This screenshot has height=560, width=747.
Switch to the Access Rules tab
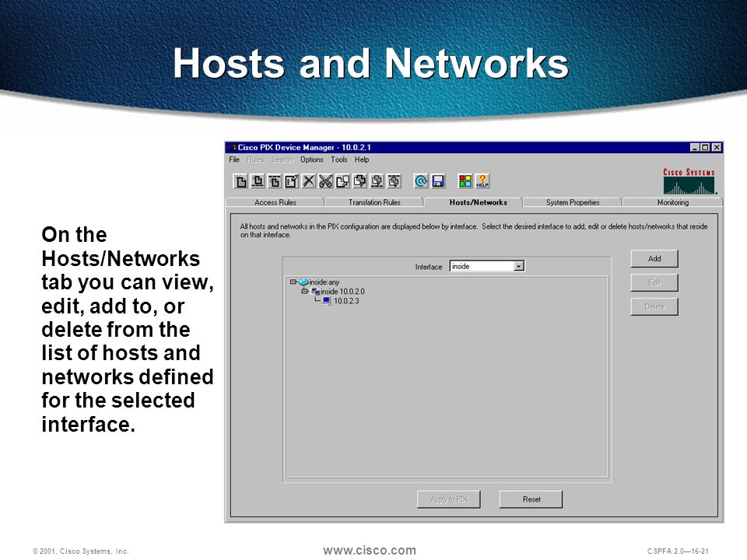point(275,202)
